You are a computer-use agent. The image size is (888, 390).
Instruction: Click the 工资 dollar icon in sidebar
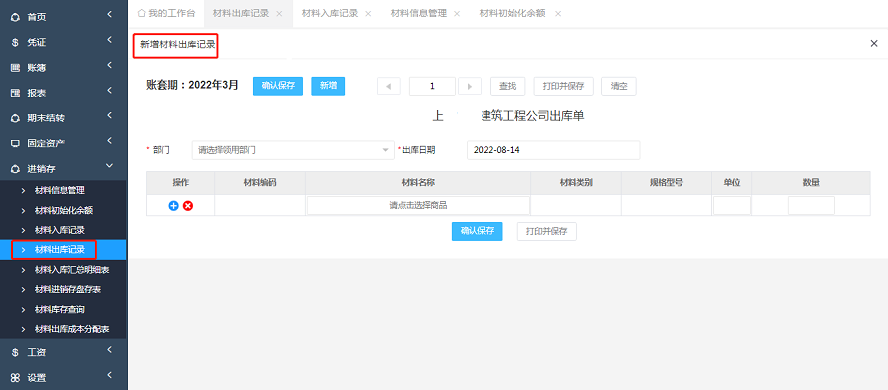point(16,353)
